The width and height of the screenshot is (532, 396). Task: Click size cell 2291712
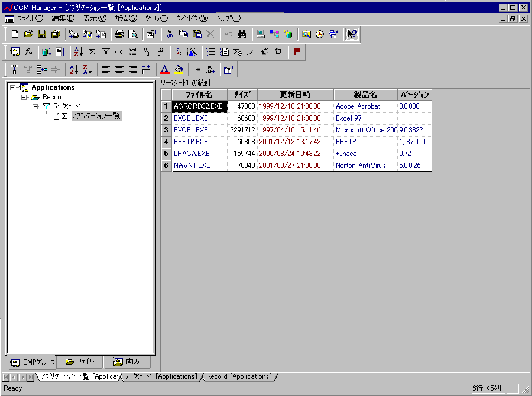(242, 130)
